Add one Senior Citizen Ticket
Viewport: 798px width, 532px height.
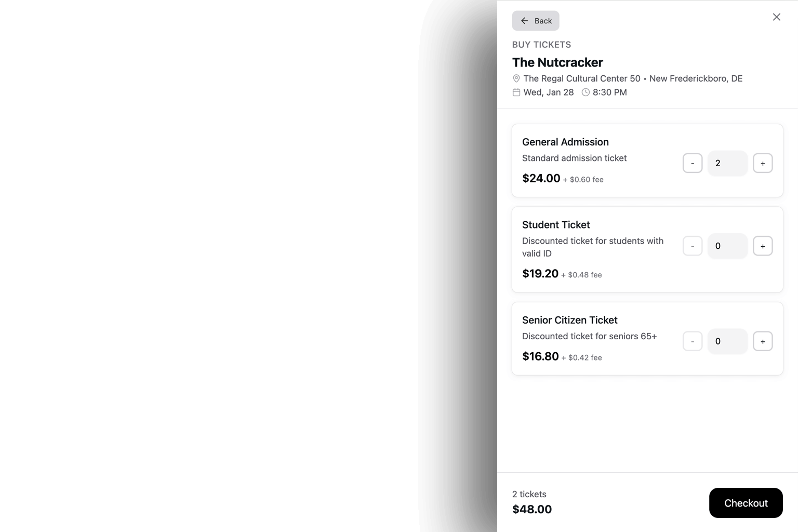click(762, 341)
